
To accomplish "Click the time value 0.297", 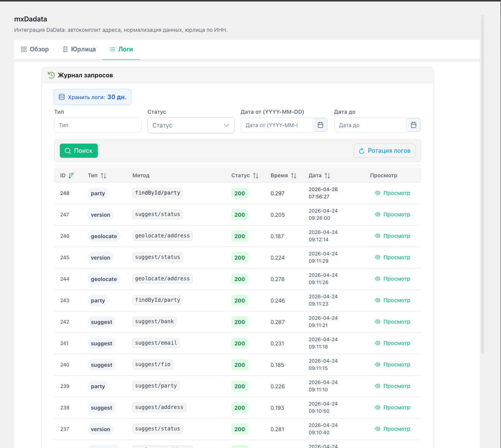I will point(278,193).
